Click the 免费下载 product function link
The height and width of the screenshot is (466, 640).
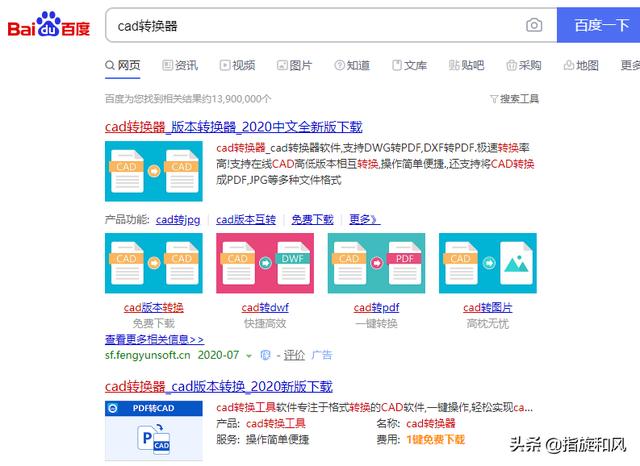(x=312, y=220)
